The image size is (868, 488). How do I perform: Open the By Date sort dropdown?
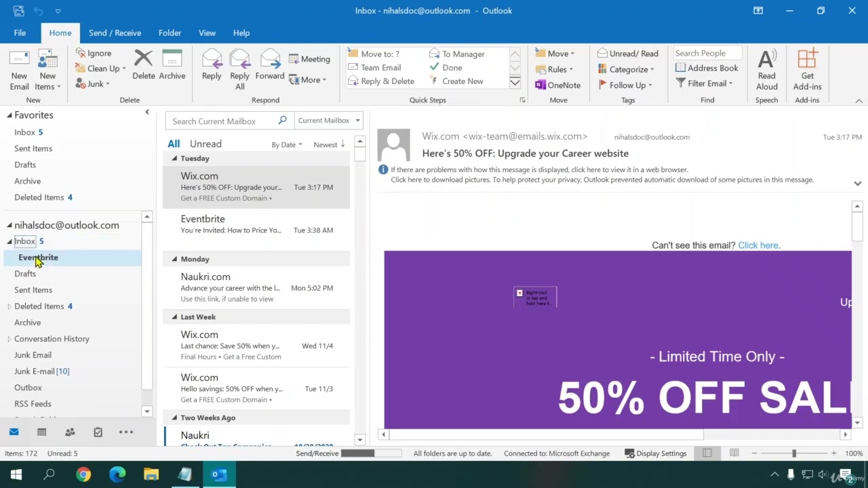[286, 145]
